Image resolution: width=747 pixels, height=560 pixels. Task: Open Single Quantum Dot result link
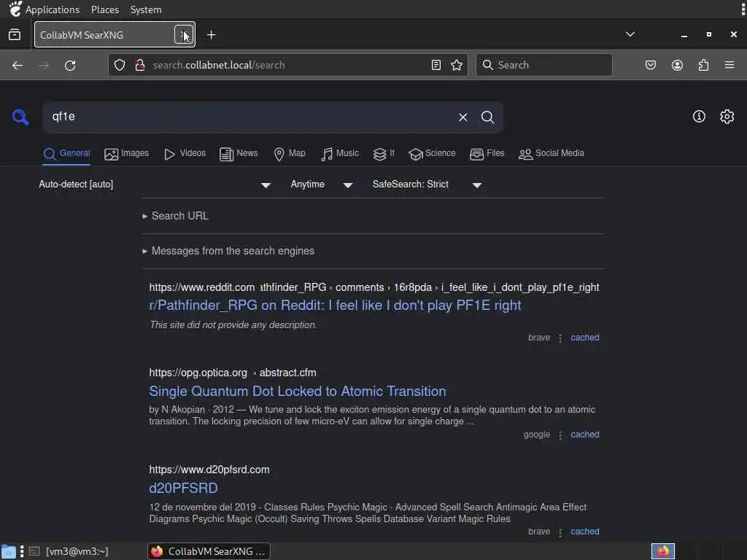pos(298,392)
